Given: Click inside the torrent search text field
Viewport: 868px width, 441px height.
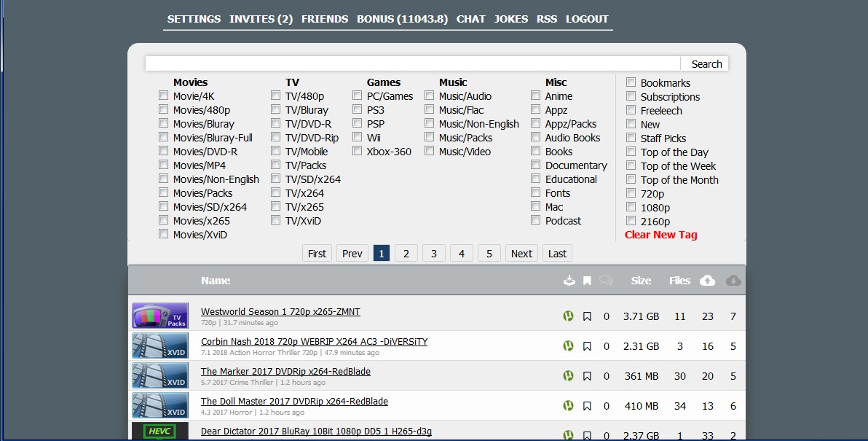Looking at the screenshot, I should pos(412,64).
